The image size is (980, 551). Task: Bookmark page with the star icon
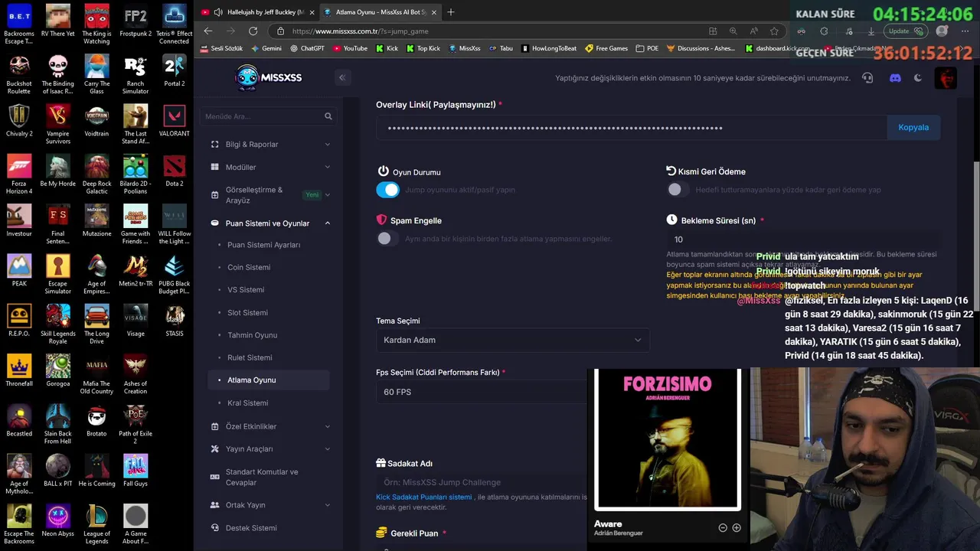pyautogui.click(x=774, y=31)
